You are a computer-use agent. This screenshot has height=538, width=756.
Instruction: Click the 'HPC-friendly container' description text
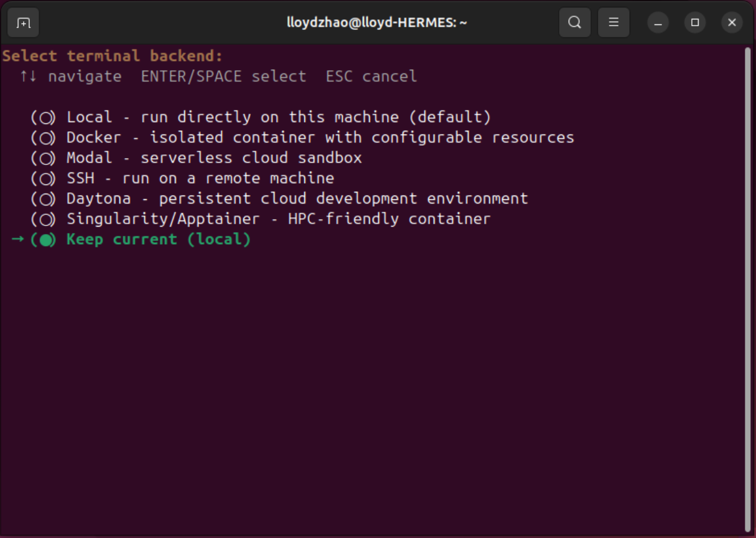click(389, 219)
